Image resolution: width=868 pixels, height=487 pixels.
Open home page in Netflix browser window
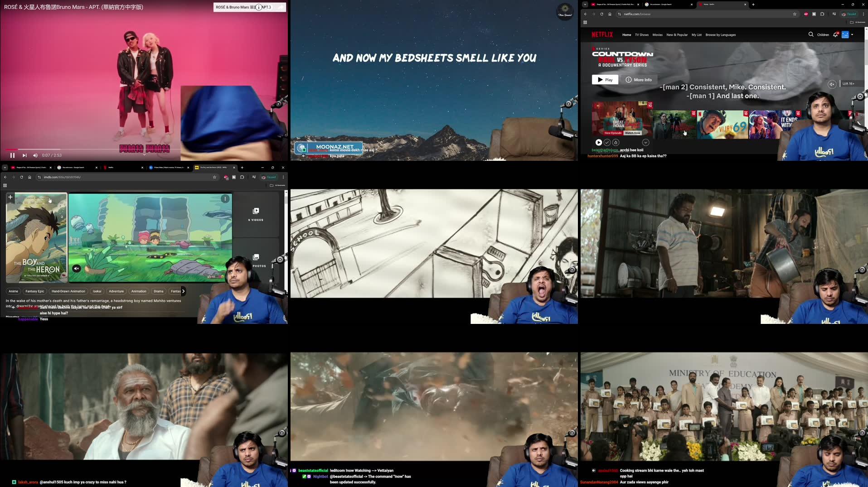click(610, 14)
